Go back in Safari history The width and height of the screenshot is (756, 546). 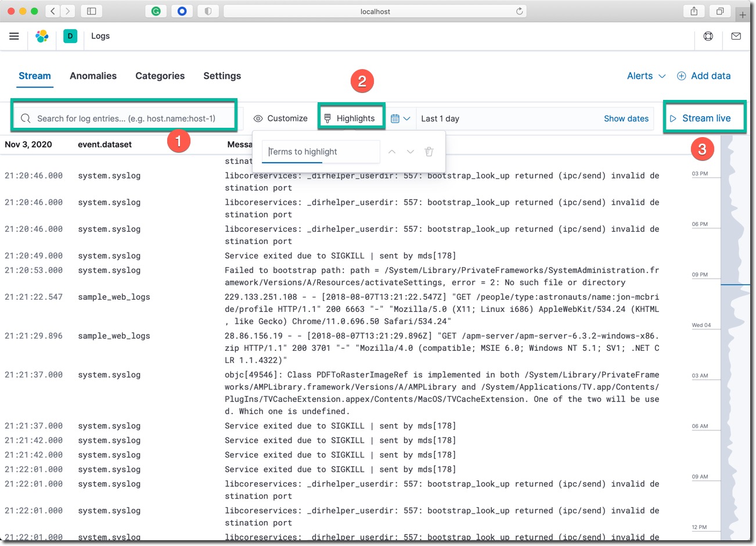pos(53,11)
